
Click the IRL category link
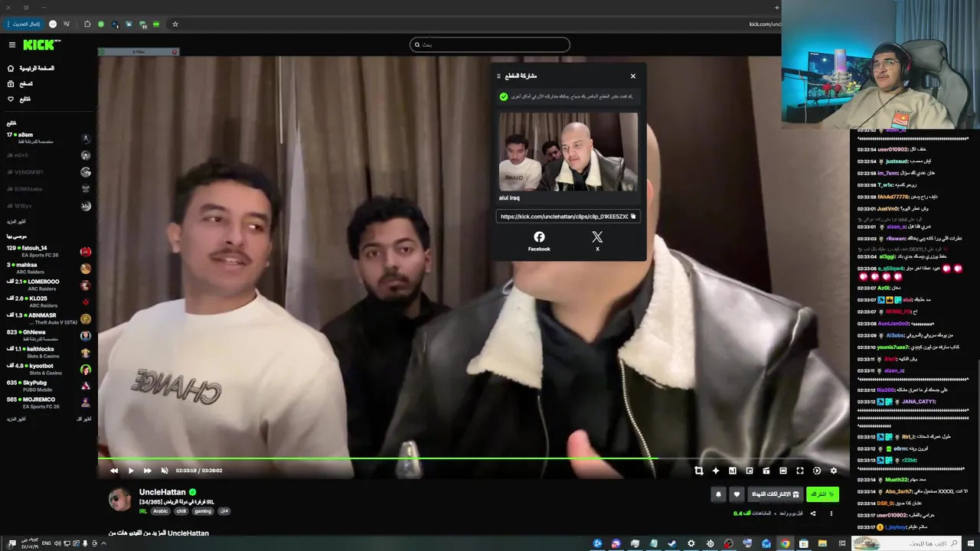143,511
